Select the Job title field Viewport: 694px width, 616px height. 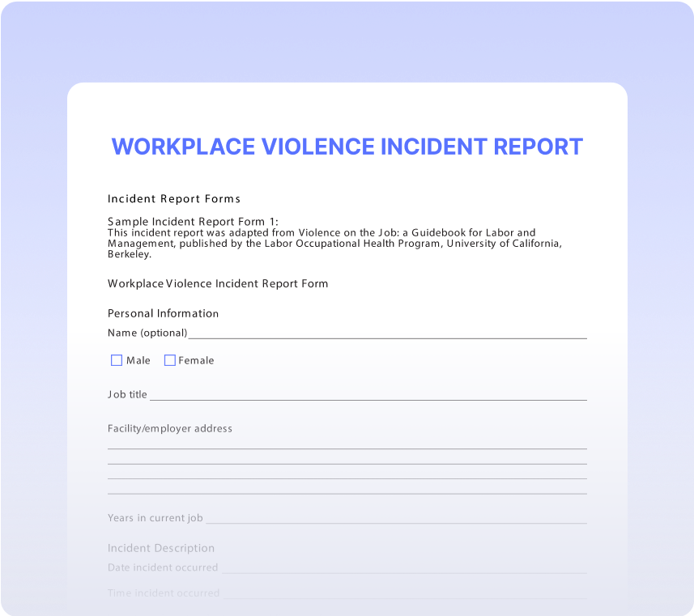point(364,393)
